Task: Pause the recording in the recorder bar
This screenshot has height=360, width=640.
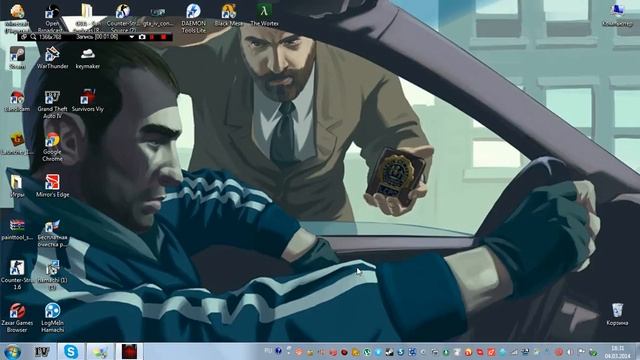Action: [152, 37]
